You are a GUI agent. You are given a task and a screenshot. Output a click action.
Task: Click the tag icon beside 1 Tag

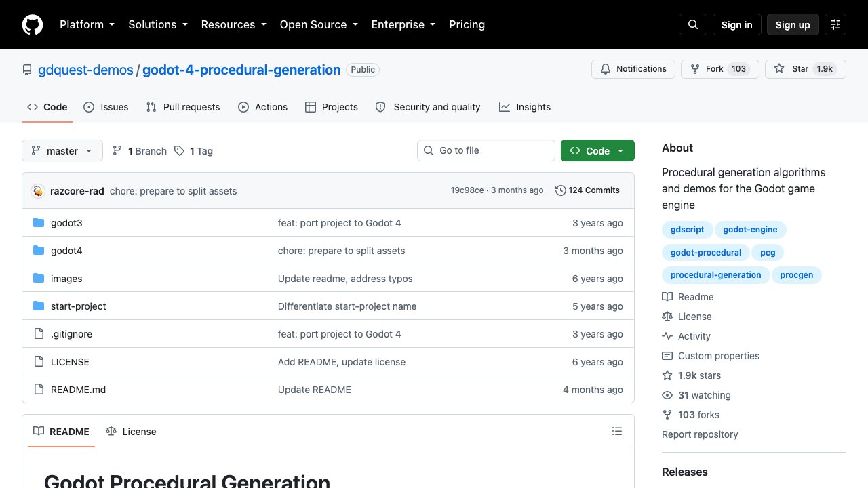pos(179,151)
